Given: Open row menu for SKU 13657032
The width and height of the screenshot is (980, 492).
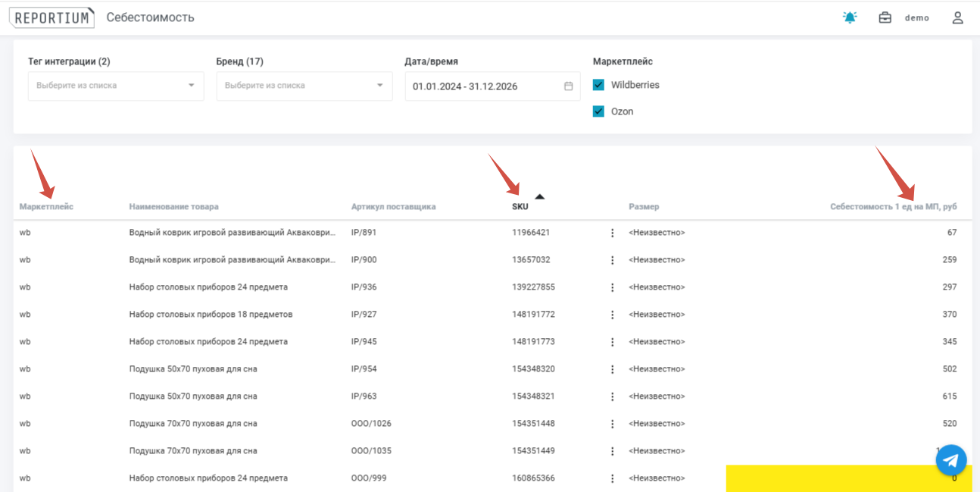Looking at the screenshot, I should coord(613,260).
